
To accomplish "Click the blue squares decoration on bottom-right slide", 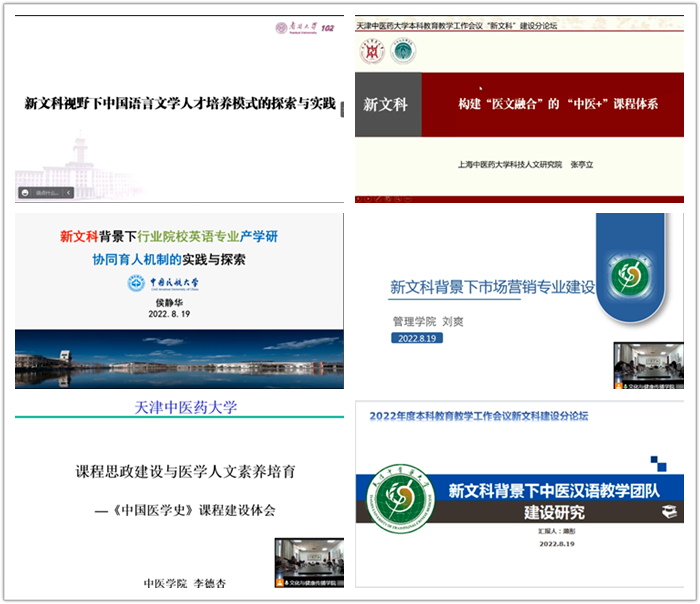I will click(x=657, y=465).
